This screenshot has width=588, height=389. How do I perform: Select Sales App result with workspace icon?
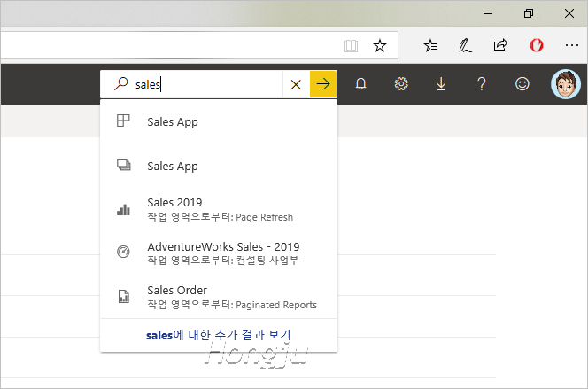click(219, 166)
